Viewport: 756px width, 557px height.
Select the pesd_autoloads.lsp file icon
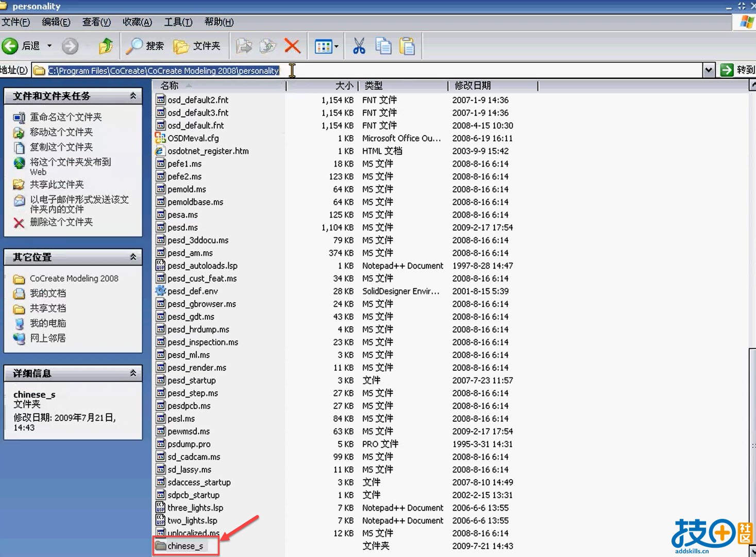click(x=160, y=266)
